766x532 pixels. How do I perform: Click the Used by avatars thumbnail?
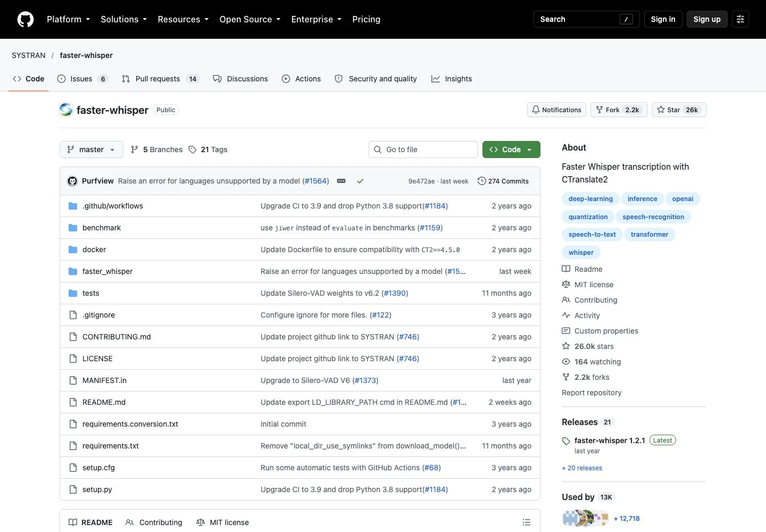(585, 518)
